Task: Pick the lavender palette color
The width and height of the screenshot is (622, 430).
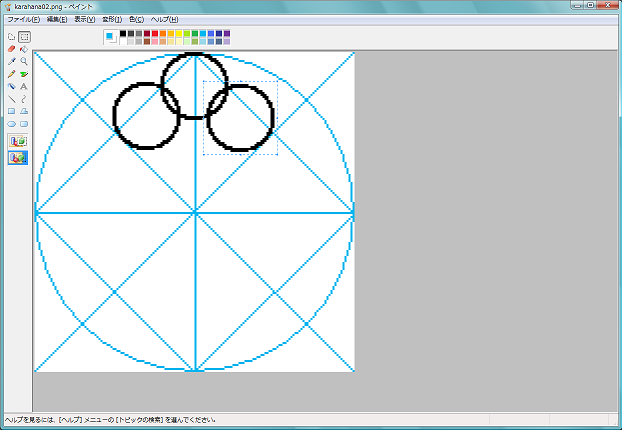Action: (x=227, y=42)
